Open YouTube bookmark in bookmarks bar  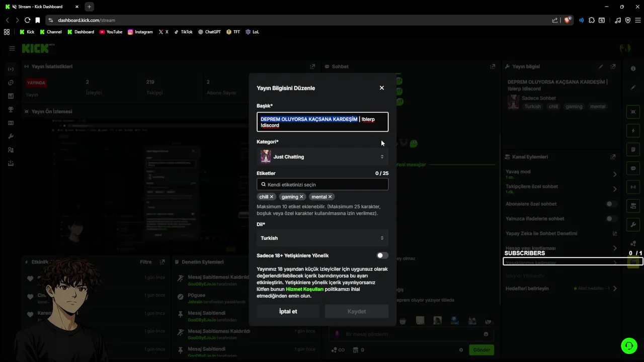[111, 32]
